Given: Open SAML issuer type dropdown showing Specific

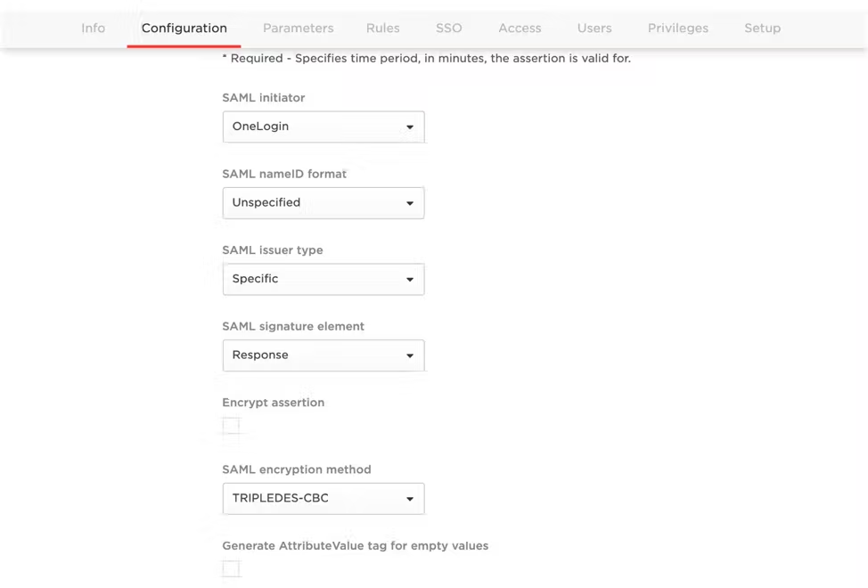Looking at the screenshot, I should [323, 280].
